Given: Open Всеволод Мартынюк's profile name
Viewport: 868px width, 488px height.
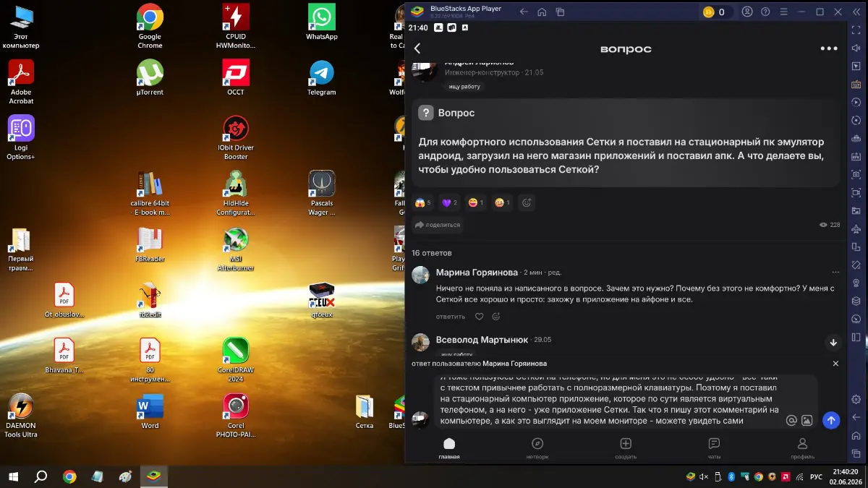Looking at the screenshot, I should (x=482, y=340).
